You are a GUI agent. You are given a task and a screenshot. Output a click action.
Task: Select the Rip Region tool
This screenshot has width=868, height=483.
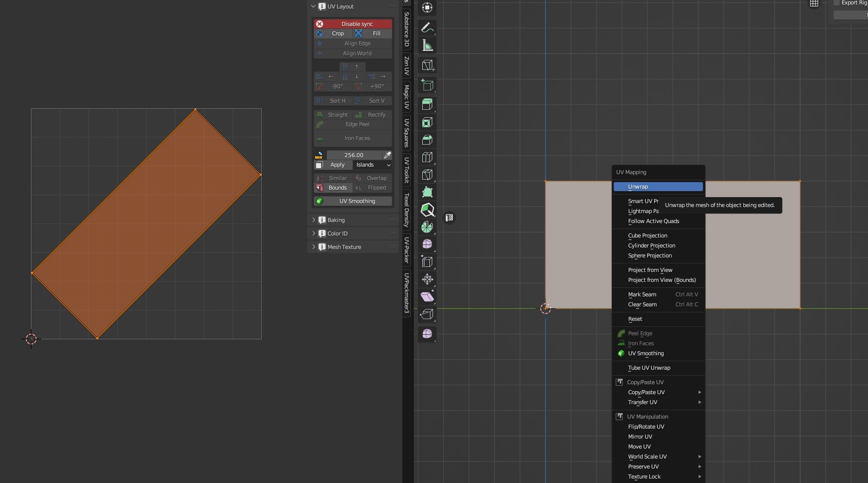click(x=427, y=314)
